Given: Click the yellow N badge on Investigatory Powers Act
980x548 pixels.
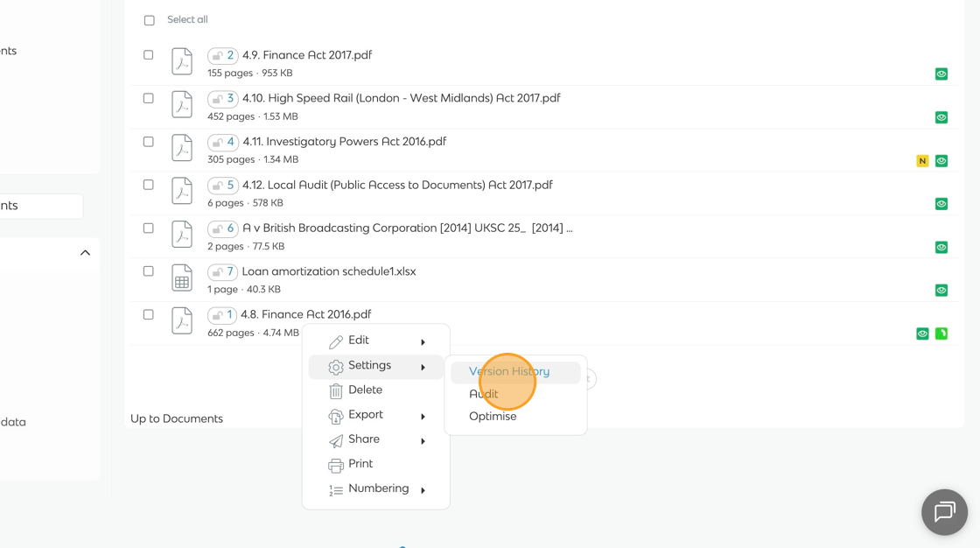Looking at the screenshot, I should pyautogui.click(x=922, y=161).
